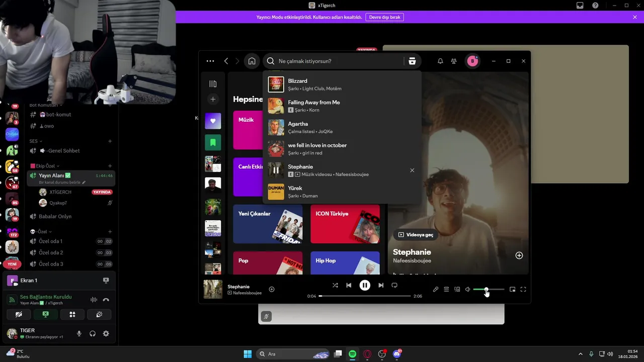Go to Spotify Home
The width and height of the screenshot is (644, 362).
pos(252,61)
